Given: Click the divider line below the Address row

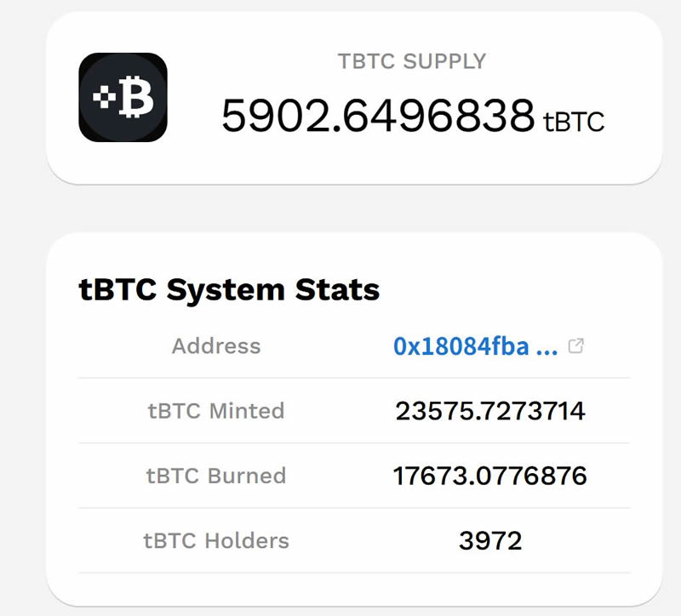Looking at the screenshot, I should click(354, 378).
